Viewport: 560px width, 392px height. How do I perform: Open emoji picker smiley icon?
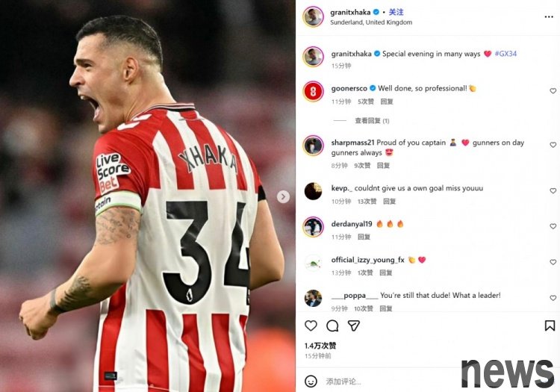tap(311, 382)
